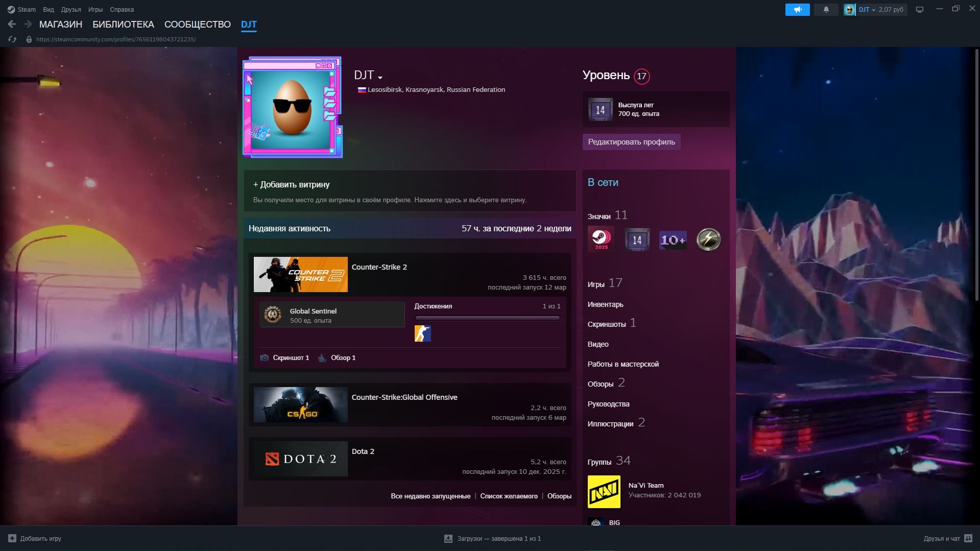Go back with the left arrow icon

(12, 24)
